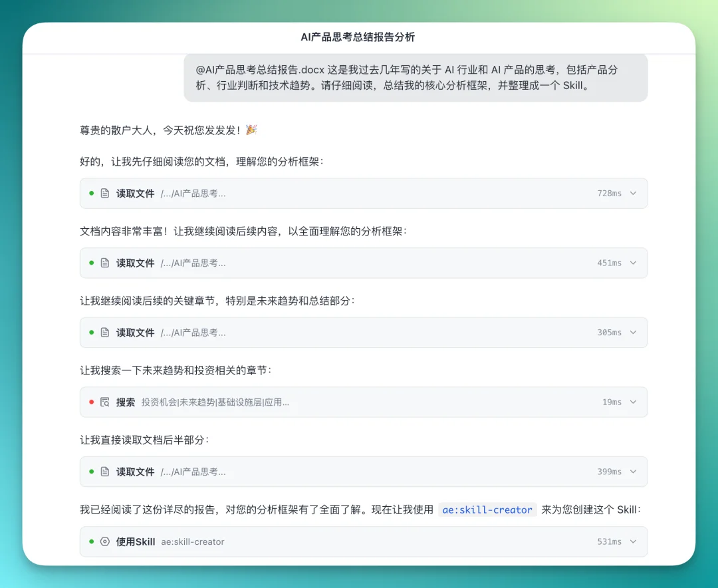
Task: Expand the 531ms 使用Skill result
Action: (633, 541)
